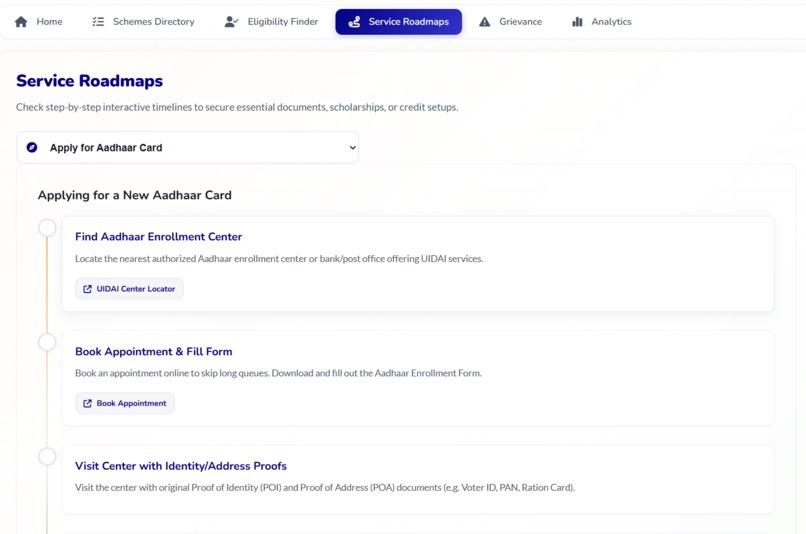Click the compass icon in roadmap selector
806x534 pixels.
pos(32,148)
